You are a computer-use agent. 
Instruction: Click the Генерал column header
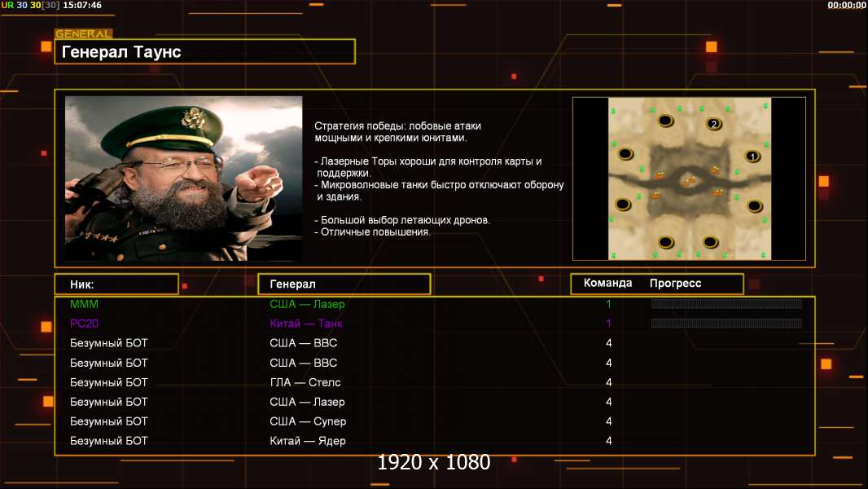[344, 284]
